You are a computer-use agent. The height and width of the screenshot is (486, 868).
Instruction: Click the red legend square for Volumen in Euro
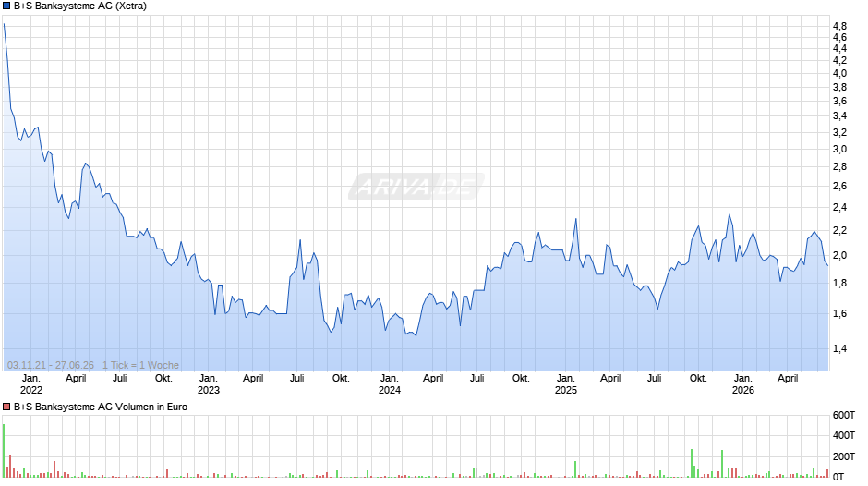(x=6, y=407)
